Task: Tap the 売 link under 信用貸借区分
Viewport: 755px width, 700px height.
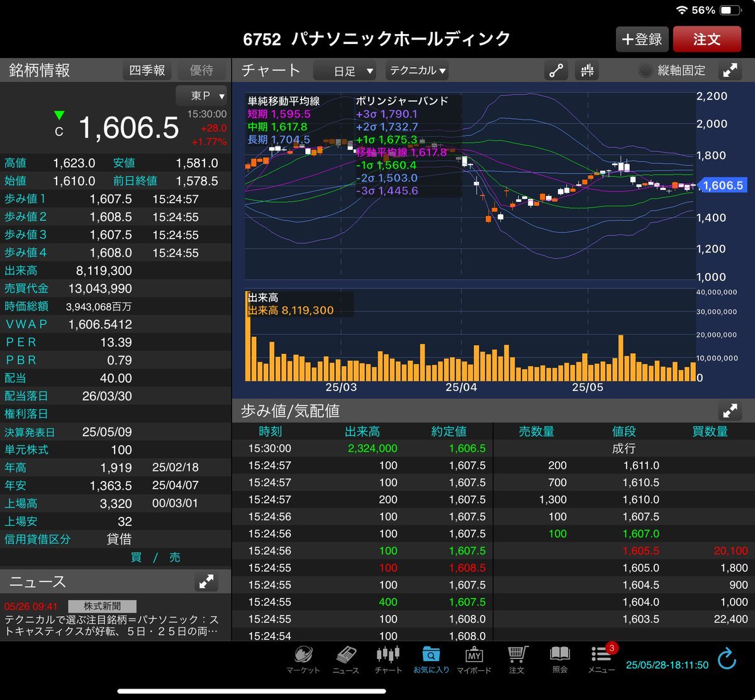Action: [x=174, y=557]
